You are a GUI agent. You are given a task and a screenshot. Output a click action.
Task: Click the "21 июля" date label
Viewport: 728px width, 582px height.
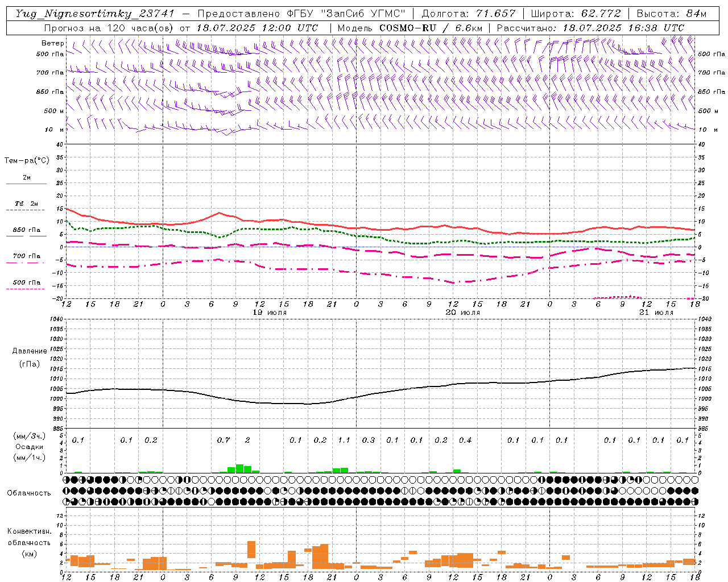coord(656,313)
